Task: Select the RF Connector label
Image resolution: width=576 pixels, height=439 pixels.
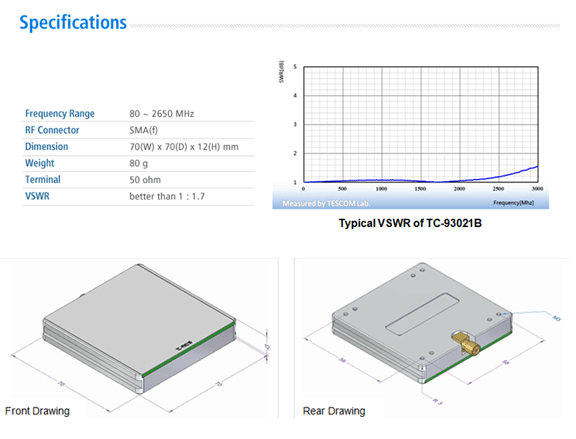Action: (52, 130)
